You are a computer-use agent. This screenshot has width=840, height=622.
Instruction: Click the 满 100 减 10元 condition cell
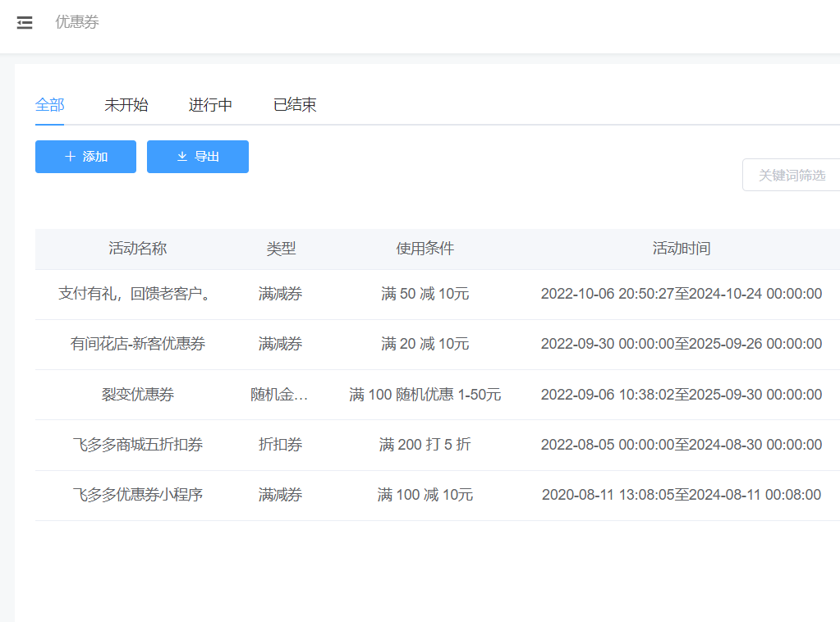(x=425, y=495)
